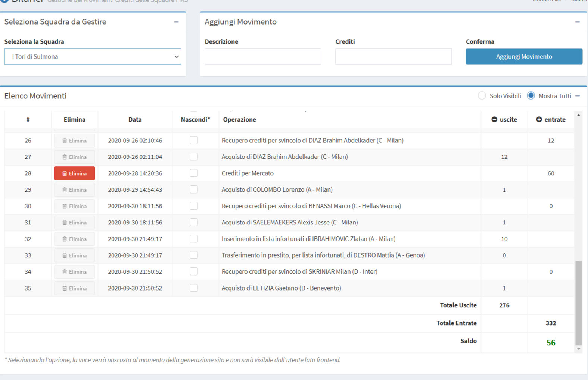
Task: Click the Aggiungi Movimento button
Action: [524, 57]
